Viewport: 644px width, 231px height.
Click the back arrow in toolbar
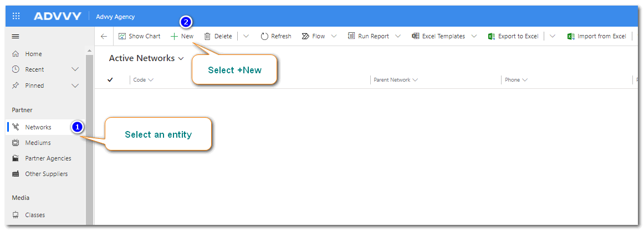[104, 36]
